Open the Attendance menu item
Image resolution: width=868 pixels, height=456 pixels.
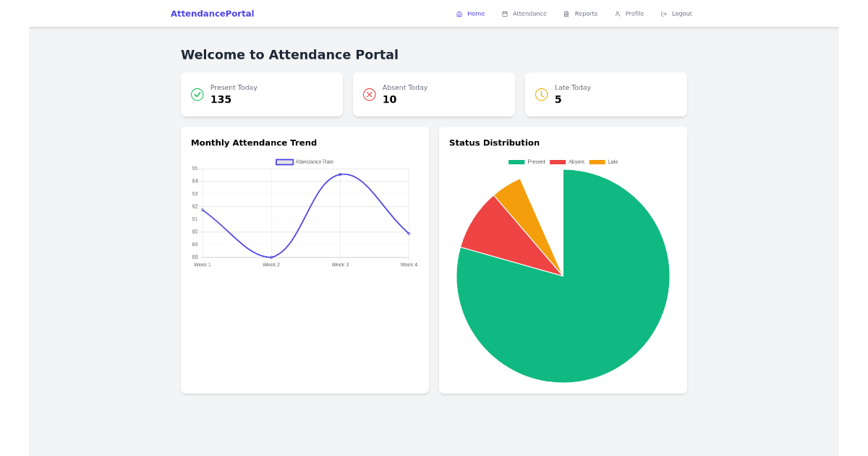[524, 13]
